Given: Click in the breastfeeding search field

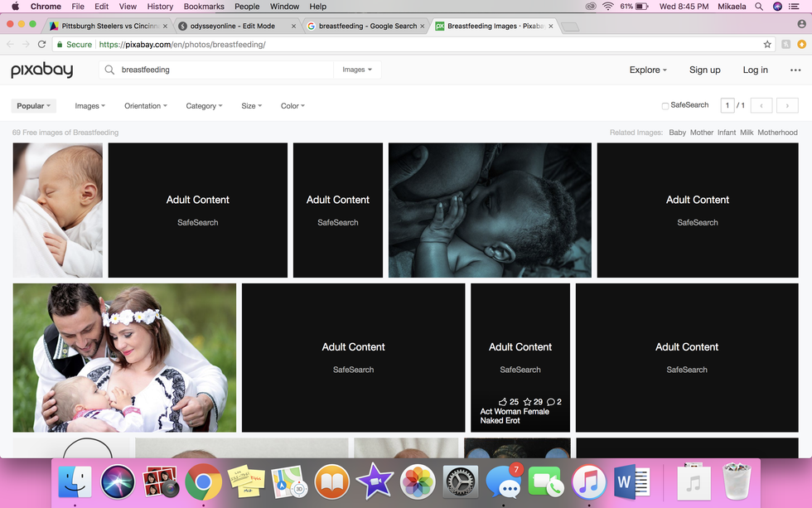Looking at the screenshot, I should click(224, 70).
